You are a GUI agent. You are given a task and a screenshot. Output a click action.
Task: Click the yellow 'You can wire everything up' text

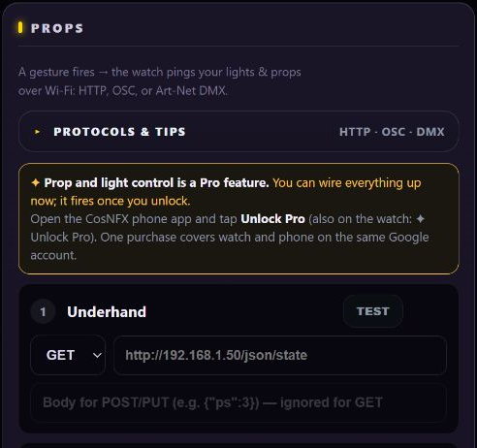tap(347, 183)
